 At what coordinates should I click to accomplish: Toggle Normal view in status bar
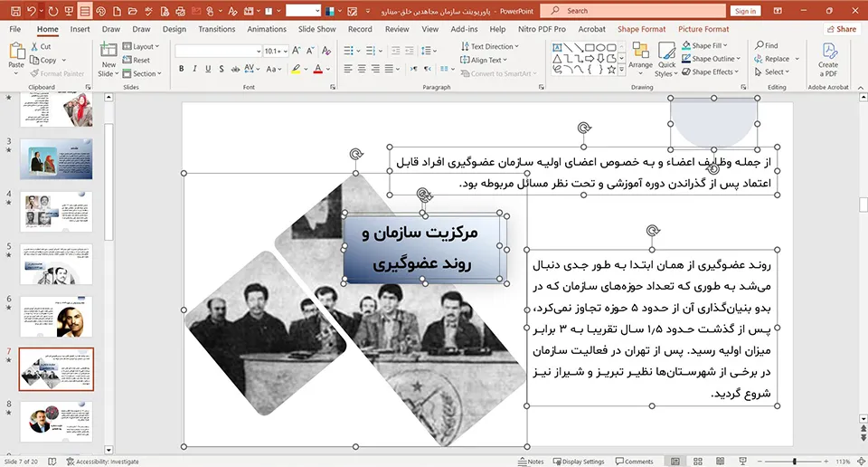(x=675, y=462)
